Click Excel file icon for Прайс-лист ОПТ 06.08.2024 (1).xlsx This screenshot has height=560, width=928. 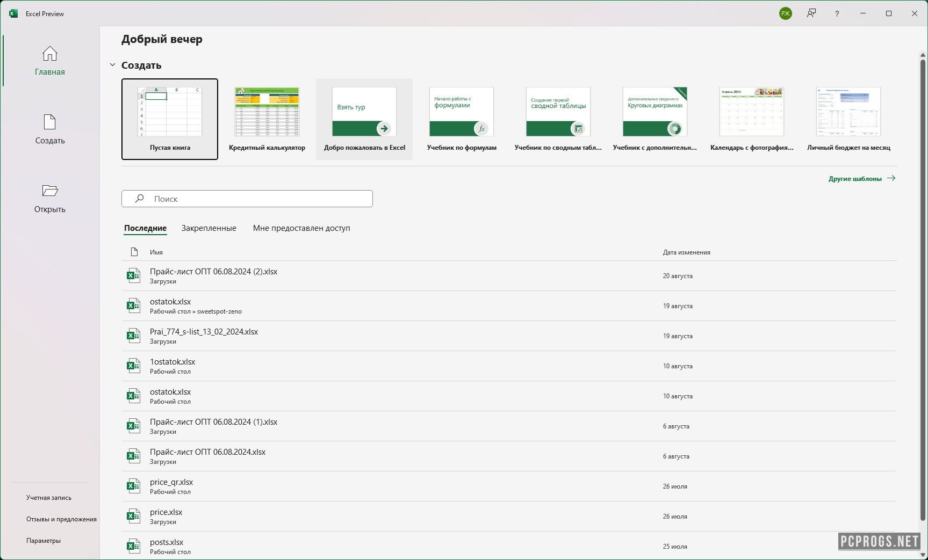coord(133,426)
